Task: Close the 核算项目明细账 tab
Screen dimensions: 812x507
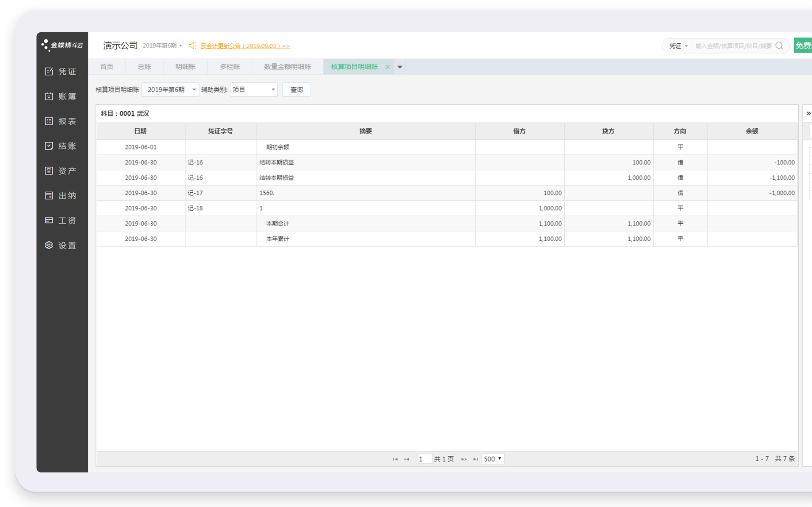Action: coord(387,67)
